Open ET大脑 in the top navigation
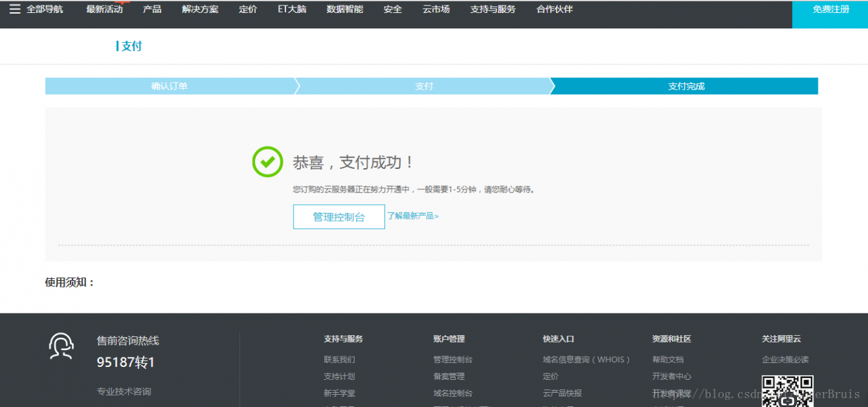This screenshot has height=407, width=868. point(292,9)
